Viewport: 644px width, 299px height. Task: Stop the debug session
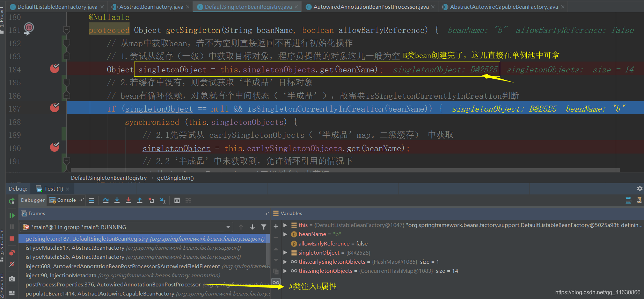point(12,239)
